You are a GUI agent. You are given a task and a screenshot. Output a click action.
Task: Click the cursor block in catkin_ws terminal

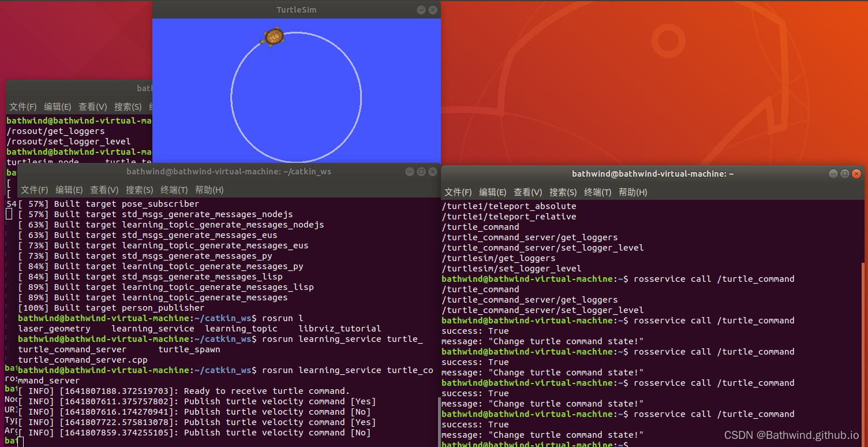click(x=20, y=442)
